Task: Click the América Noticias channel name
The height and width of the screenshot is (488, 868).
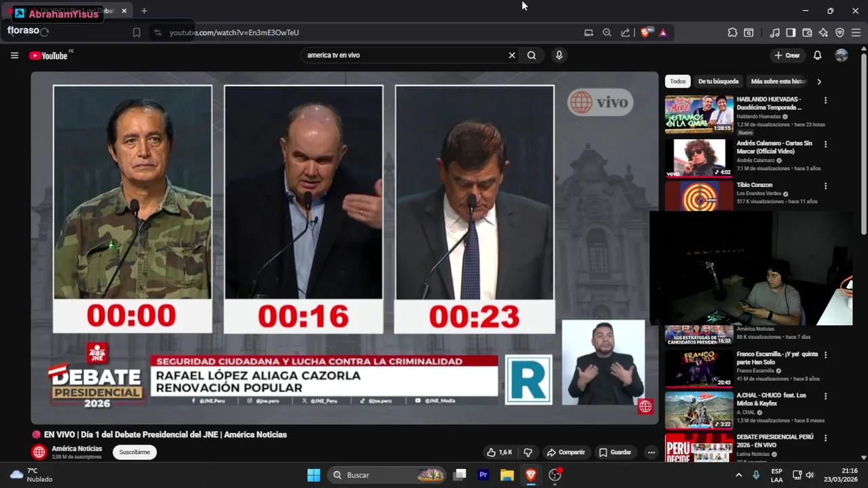Action: pos(77,449)
